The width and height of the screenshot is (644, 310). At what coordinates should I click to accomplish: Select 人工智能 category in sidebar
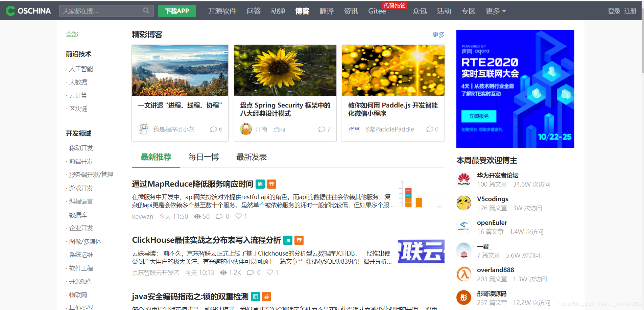(81, 69)
